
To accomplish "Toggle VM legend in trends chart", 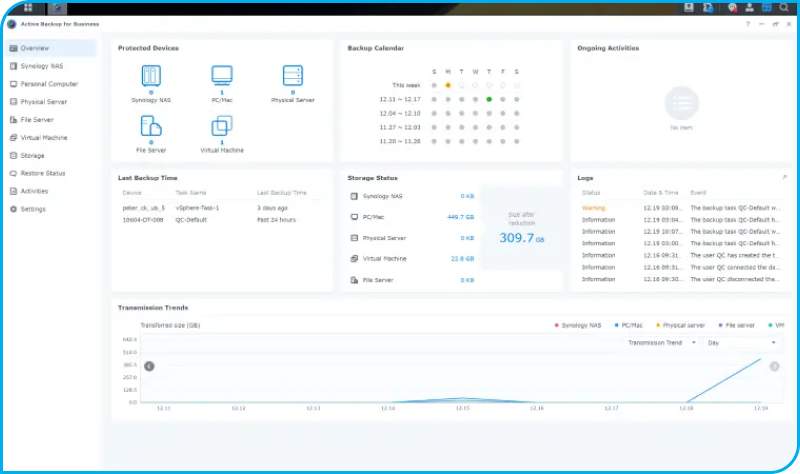I will tap(776, 325).
